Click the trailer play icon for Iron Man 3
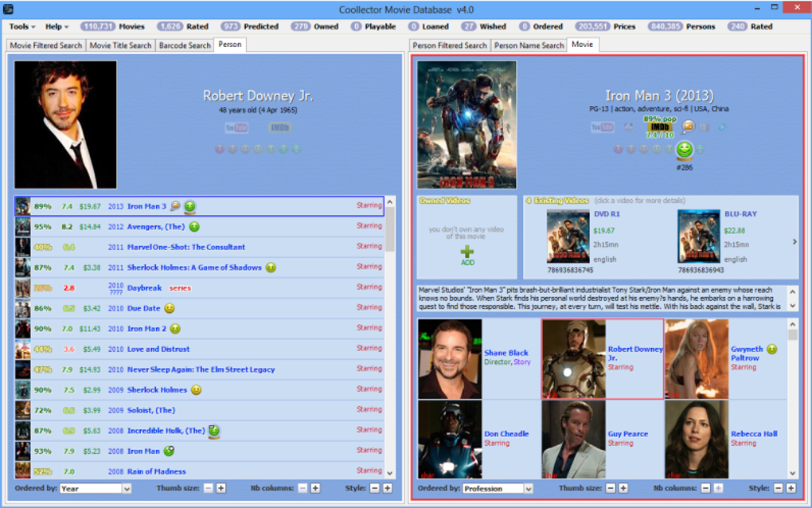812x508 pixels. pos(721,127)
